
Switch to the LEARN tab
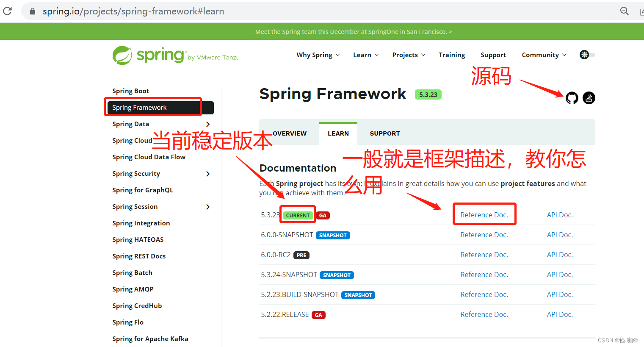point(338,133)
